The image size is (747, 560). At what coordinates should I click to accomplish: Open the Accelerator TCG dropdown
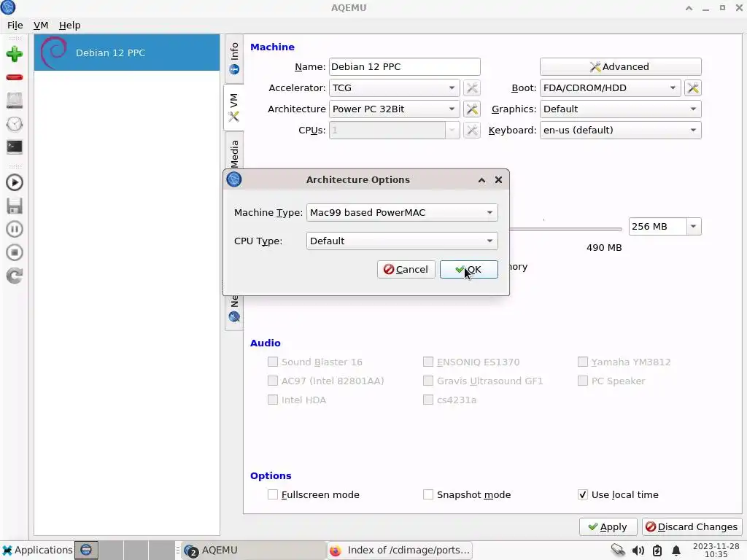(x=394, y=87)
